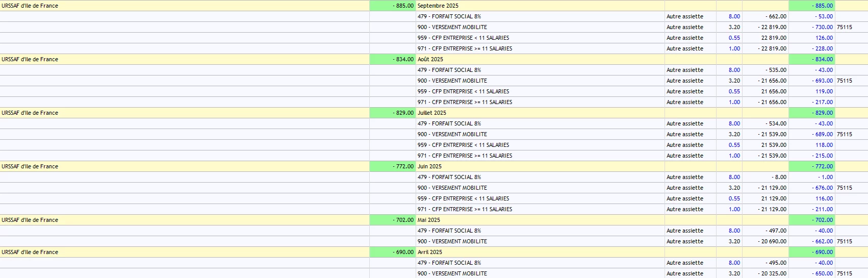Click the - 215.00 amount cell
This screenshot has width=868, height=278.
812,156
